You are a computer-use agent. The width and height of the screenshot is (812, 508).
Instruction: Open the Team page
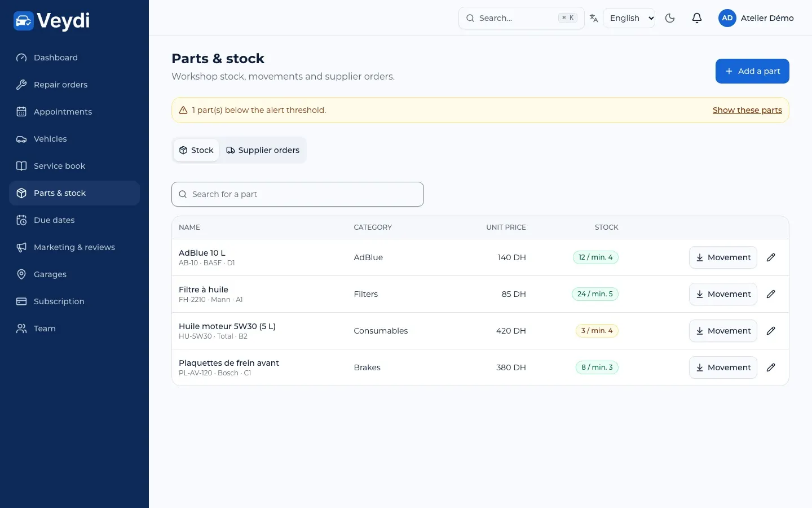pyautogui.click(x=74, y=329)
